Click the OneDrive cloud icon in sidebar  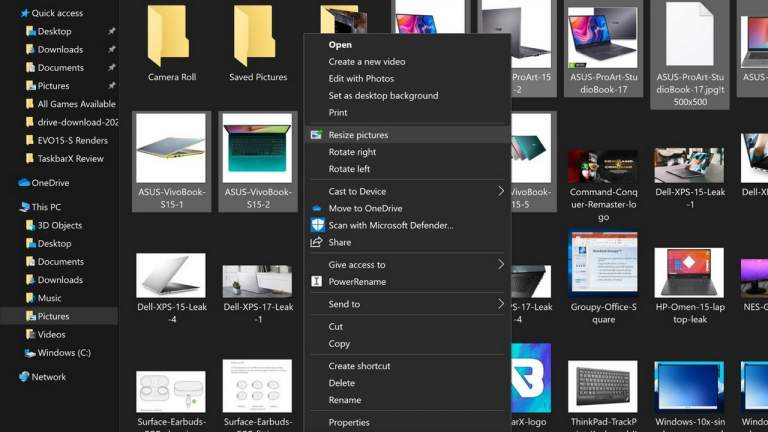coord(24,183)
